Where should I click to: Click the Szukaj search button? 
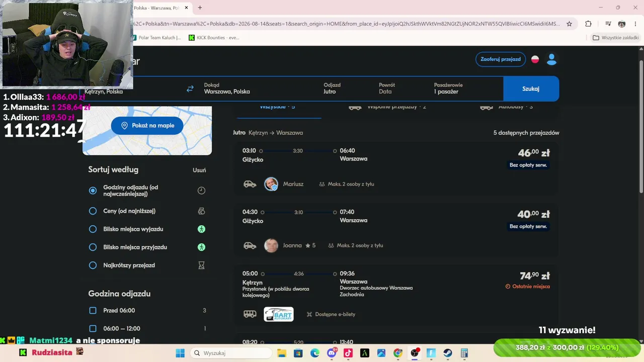pyautogui.click(x=531, y=88)
